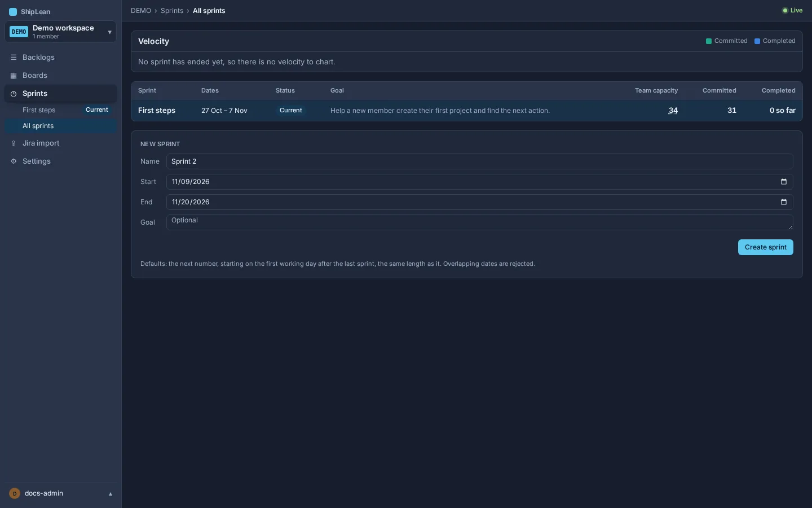
Task: Click the ShipLean logo icon
Action: (x=13, y=12)
